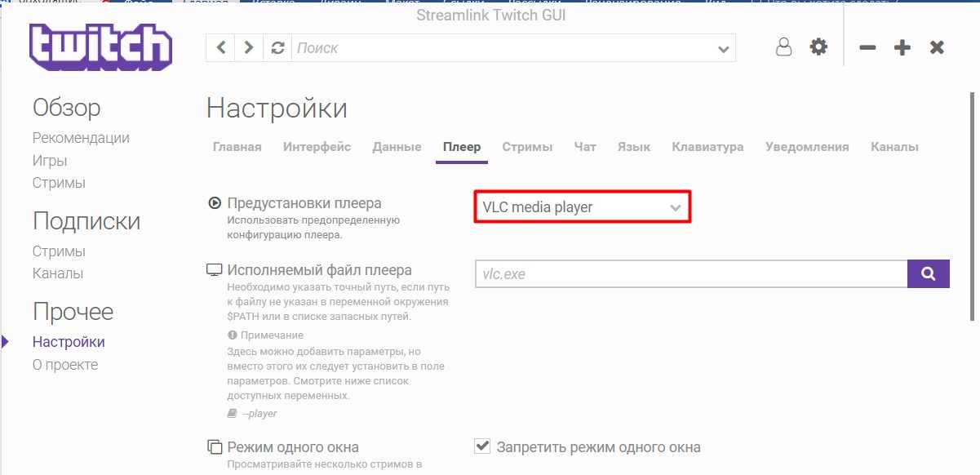This screenshot has width=980, height=475.
Task: Click the Streamlink Twitch GUI window title
Action: click(490, 16)
